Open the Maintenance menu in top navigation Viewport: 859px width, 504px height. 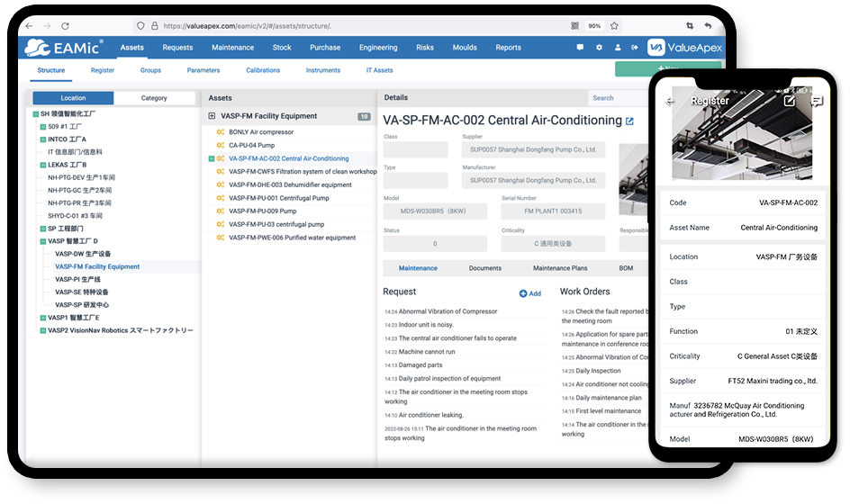pos(233,48)
